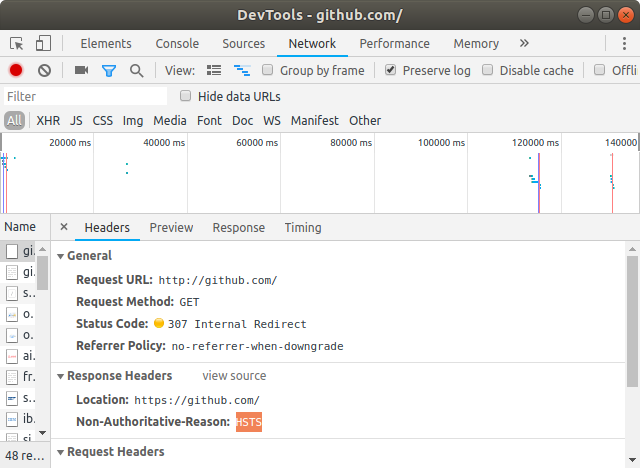Screen dimensions: 640x468
Task: Use large request rows view icon
Action: point(214,70)
